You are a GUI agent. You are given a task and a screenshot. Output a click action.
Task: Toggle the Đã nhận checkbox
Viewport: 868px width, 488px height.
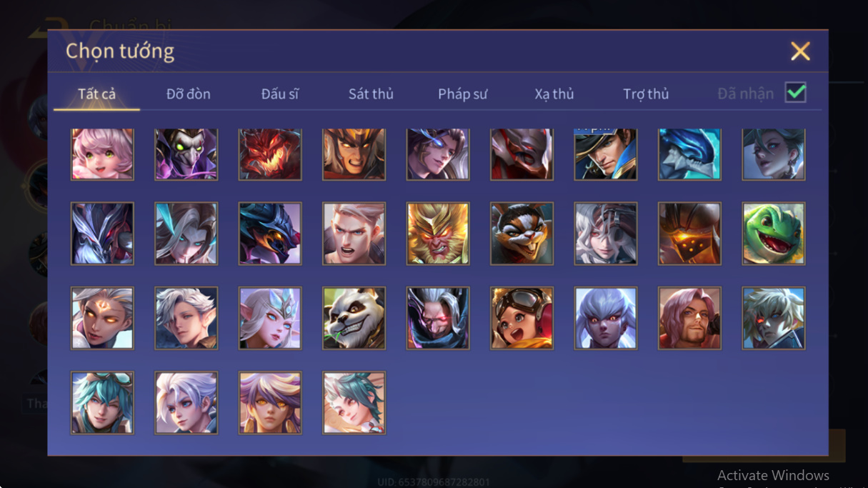tap(795, 93)
